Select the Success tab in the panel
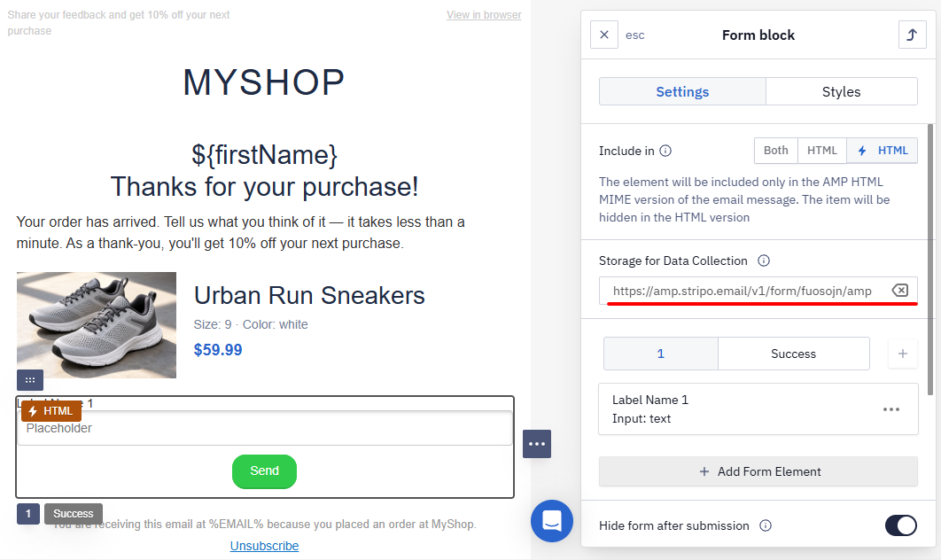The width and height of the screenshot is (941, 560). click(x=793, y=354)
